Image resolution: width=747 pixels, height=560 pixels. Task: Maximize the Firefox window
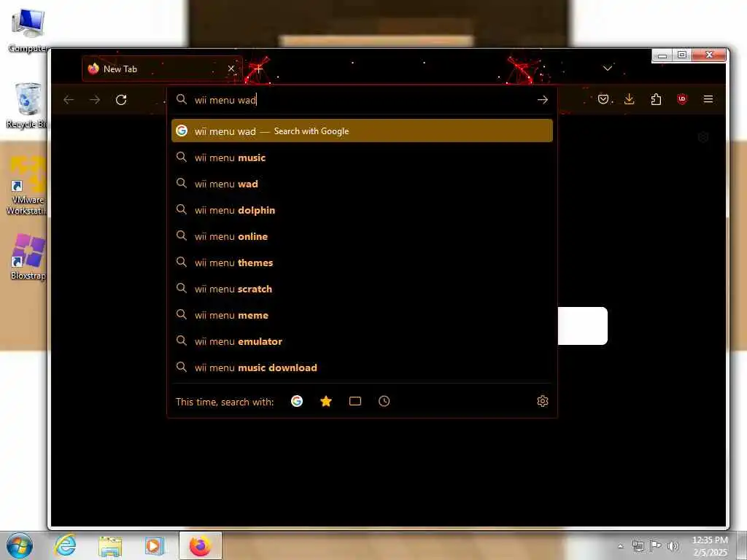tap(682, 55)
